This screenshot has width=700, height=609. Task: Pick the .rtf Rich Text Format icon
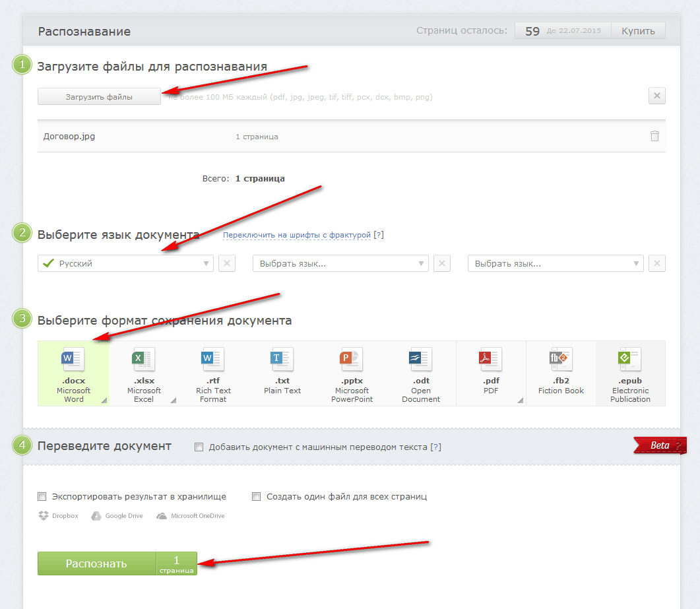(x=212, y=360)
